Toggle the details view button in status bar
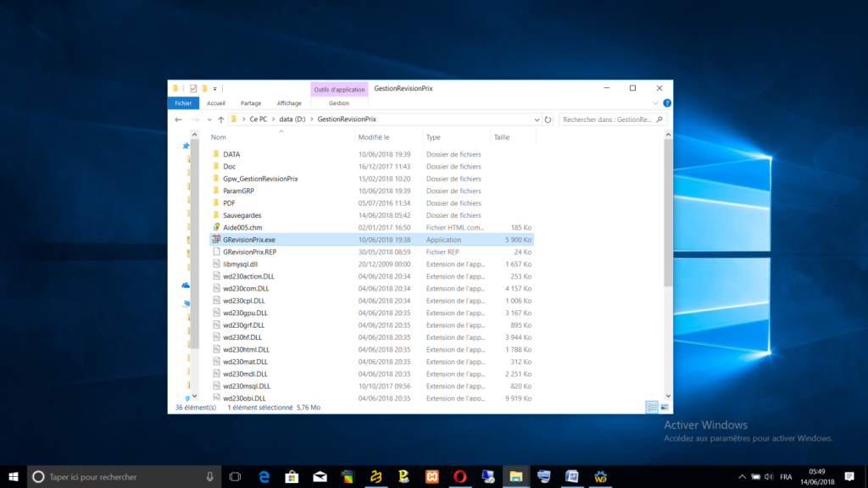Image resolution: width=868 pixels, height=488 pixels. pos(651,408)
